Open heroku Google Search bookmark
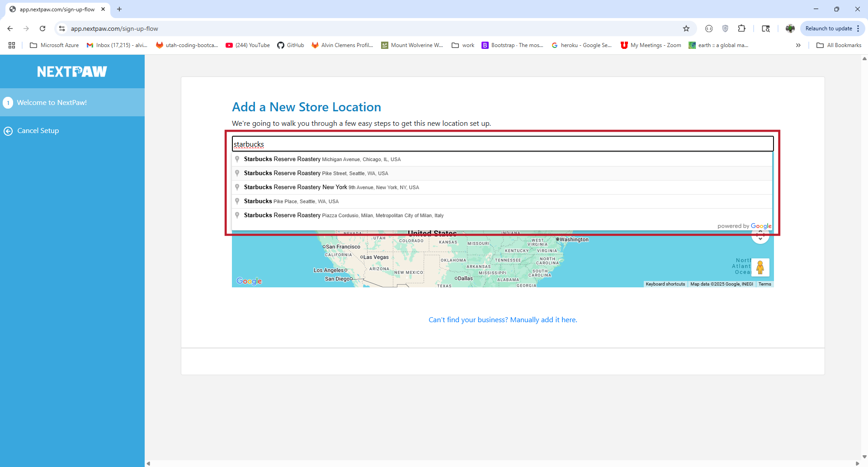Screen dimensions: 868x467 [x=582, y=45]
